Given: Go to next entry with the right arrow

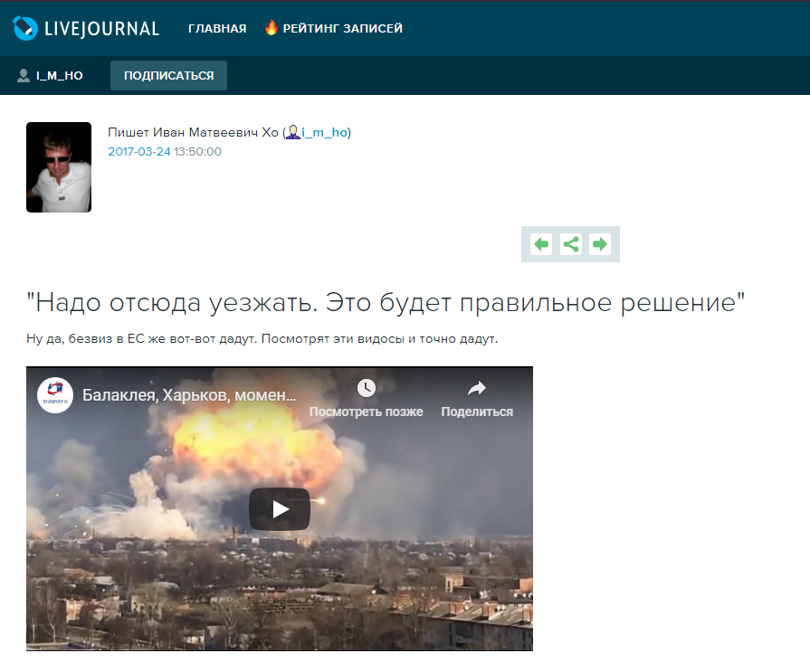Looking at the screenshot, I should click(599, 244).
